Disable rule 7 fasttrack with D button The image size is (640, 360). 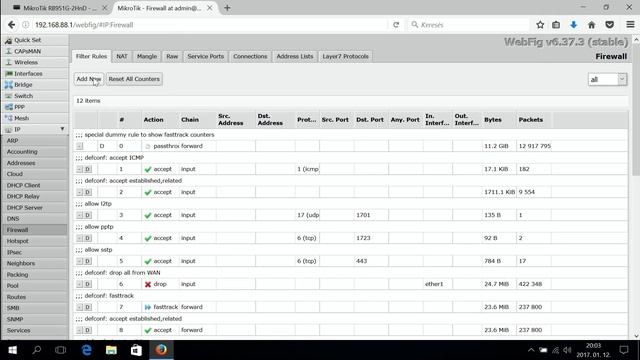(88, 307)
